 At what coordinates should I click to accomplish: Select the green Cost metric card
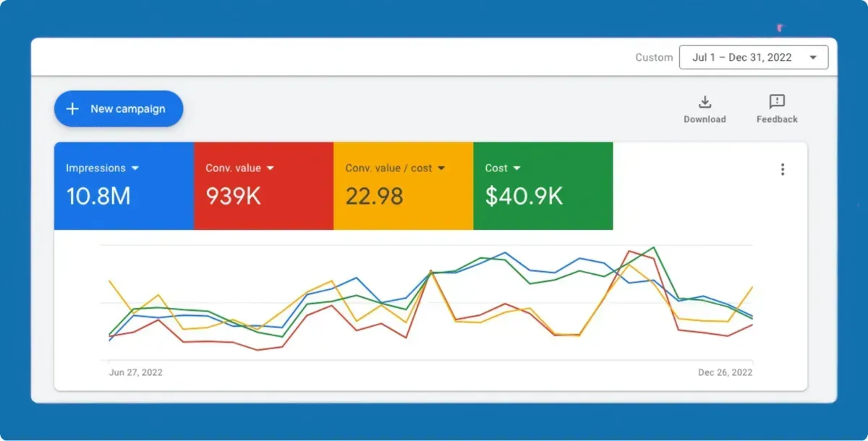coord(543,186)
